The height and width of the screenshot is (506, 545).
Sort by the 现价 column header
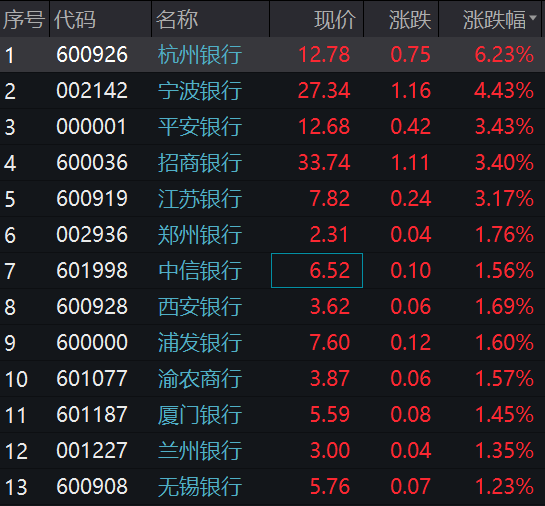(317, 19)
